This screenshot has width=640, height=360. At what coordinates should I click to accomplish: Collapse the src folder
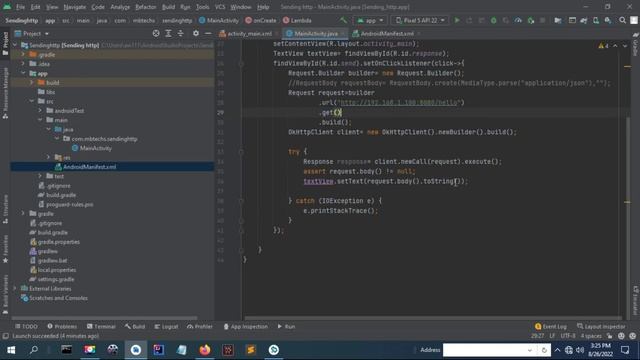coord(31,101)
